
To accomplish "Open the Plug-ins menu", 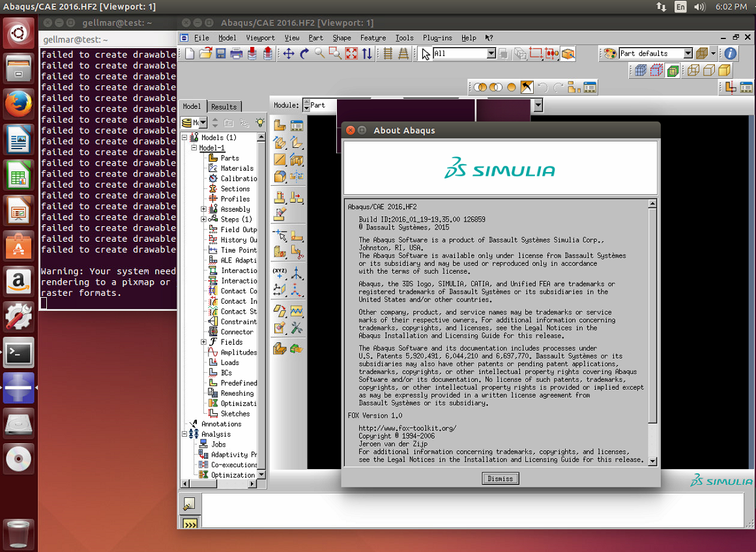I will (x=437, y=38).
